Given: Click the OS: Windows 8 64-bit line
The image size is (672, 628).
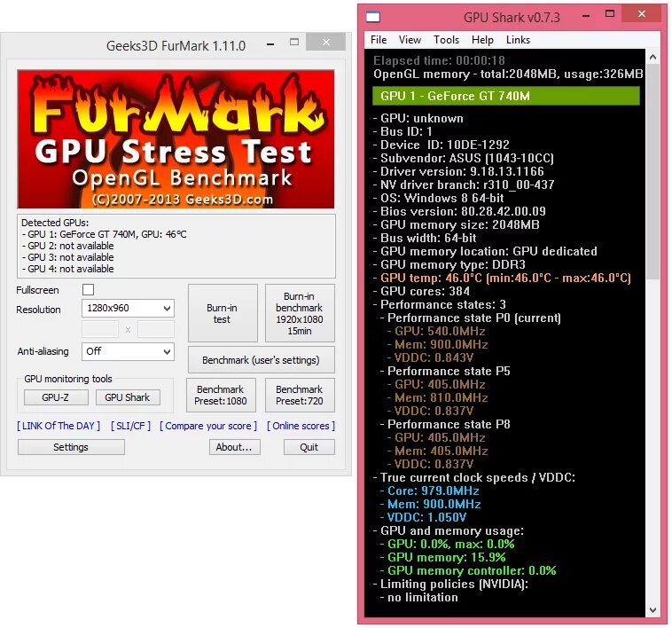Looking at the screenshot, I should point(439,198).
